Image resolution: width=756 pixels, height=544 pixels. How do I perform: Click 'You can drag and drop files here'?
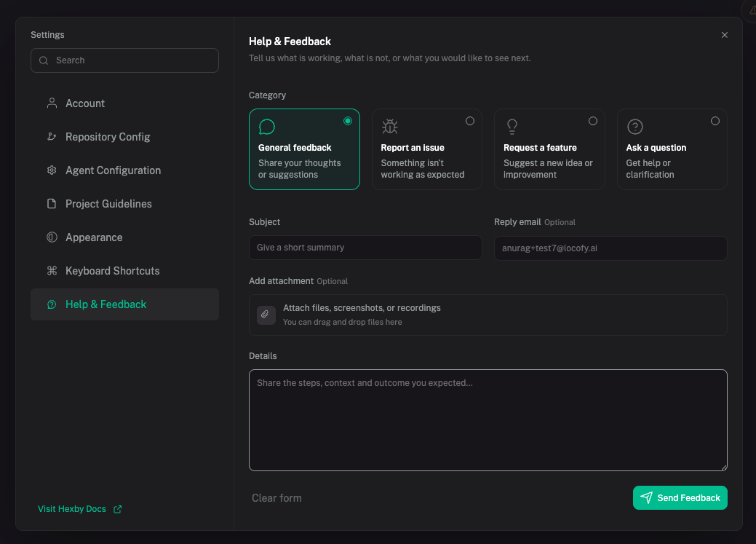(342, 322)
